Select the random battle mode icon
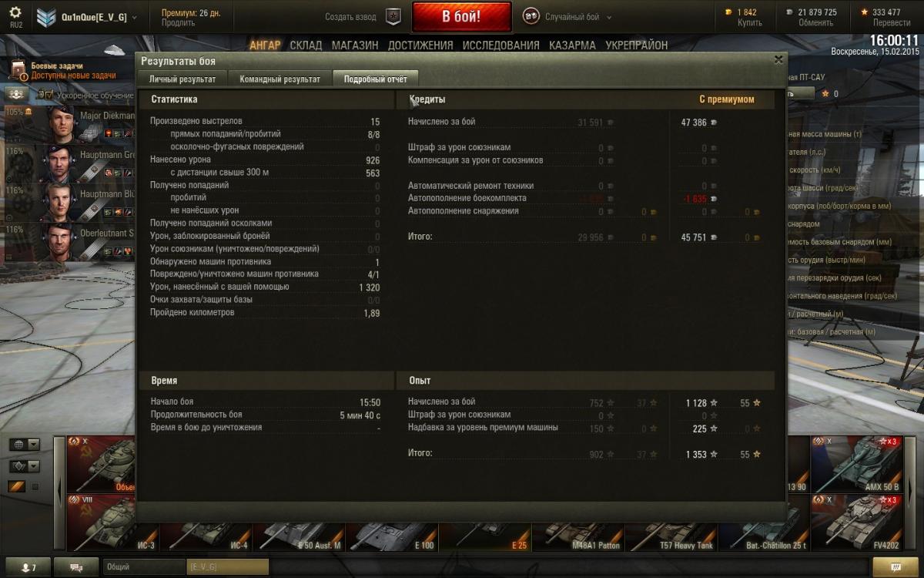The image size is (924, 578). tap(531, 16)
